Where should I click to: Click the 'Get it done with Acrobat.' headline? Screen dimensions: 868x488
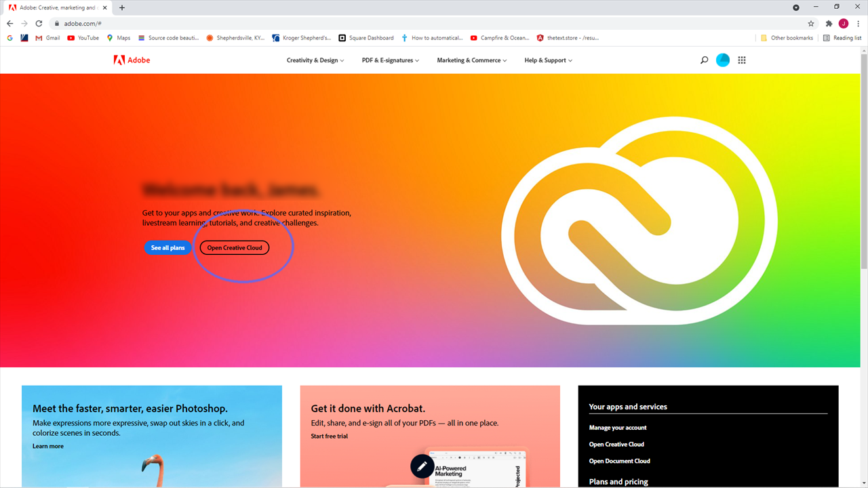[x=368, y=409]
